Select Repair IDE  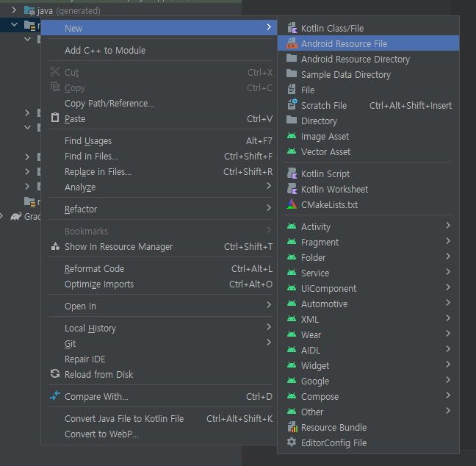click(x=159, y=359)
